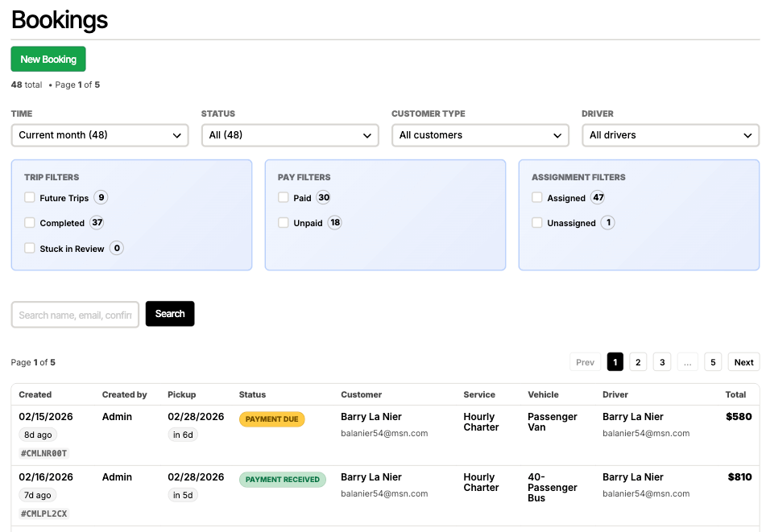The image size is (766, 532).
Task: Check the Paid filter
Action: 283,197
